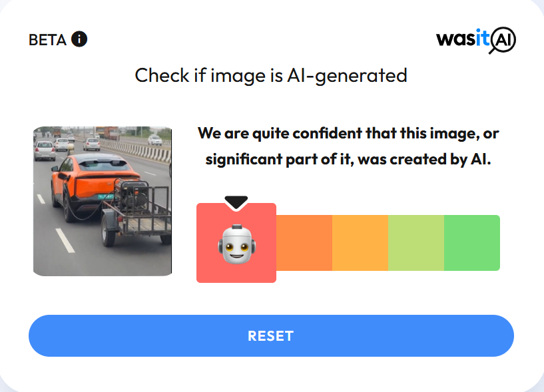
Task: Click the RESET button
Action: click(271, 335)
